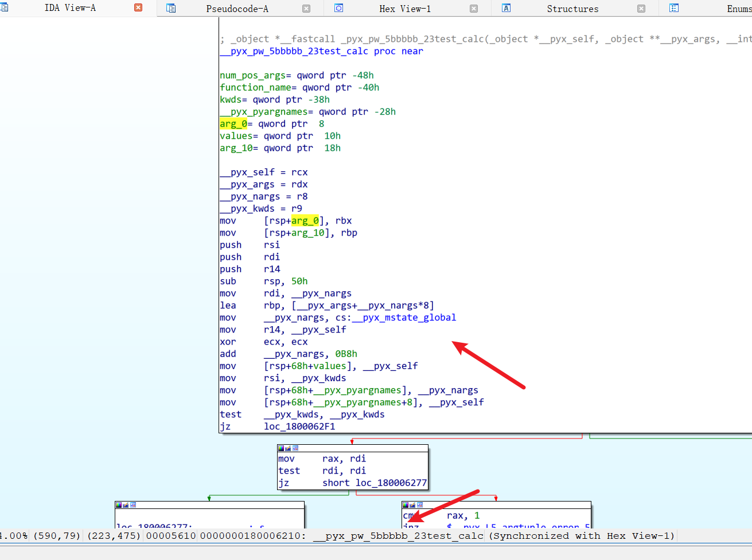Click the 'mov [rsp+arg_10], rbp' instruction
This screenshot has height=560, width=752.
pos(289,233)
